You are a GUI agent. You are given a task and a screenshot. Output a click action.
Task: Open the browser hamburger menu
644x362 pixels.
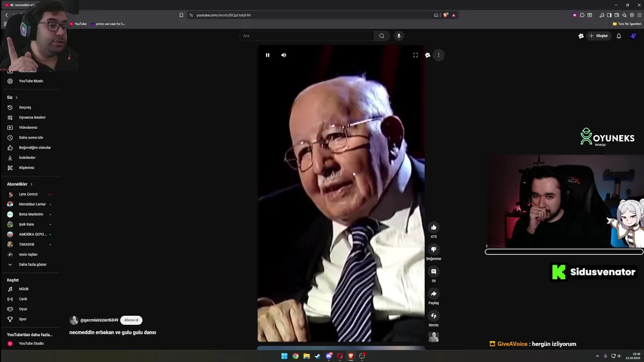coord(639,15)
